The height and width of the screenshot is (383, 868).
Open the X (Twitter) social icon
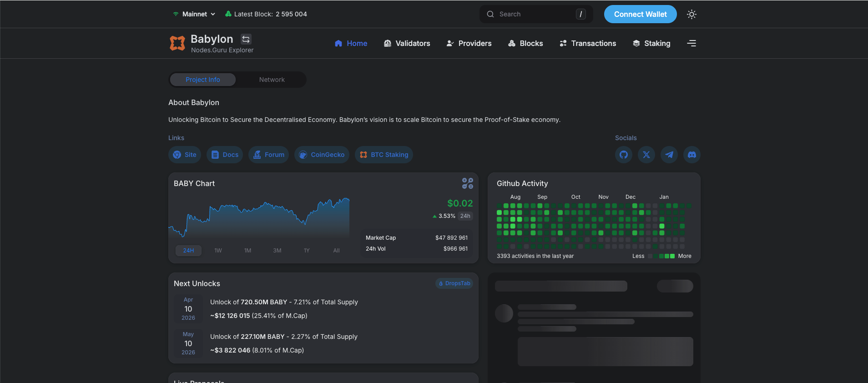pyautogui.click(x=646, y=155)
